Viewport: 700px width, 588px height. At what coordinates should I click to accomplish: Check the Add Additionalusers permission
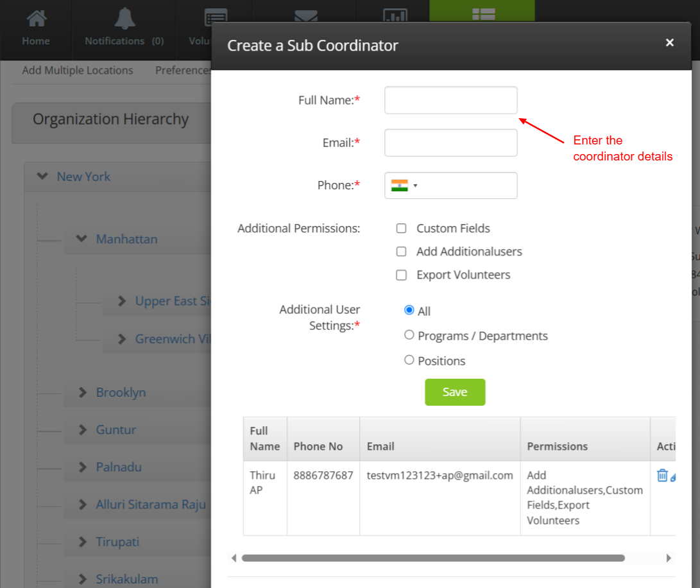pyautogui.click(x=402, y=252)
